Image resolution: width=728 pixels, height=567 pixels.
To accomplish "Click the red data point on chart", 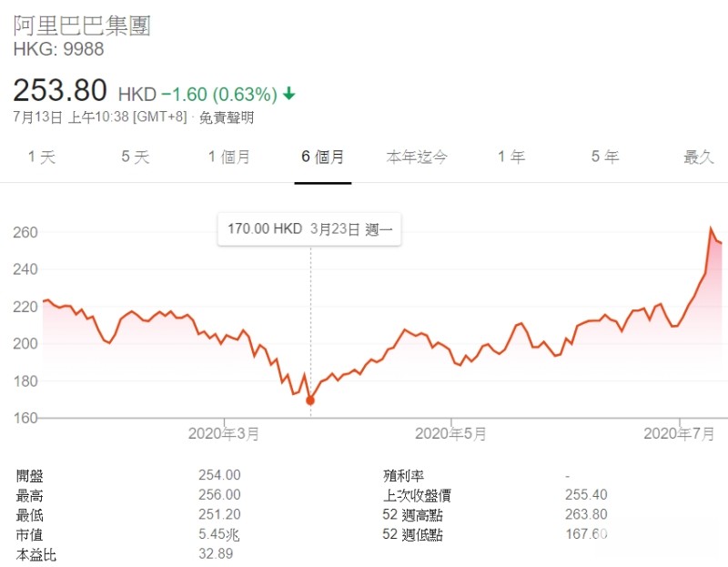I will (310, 400).
